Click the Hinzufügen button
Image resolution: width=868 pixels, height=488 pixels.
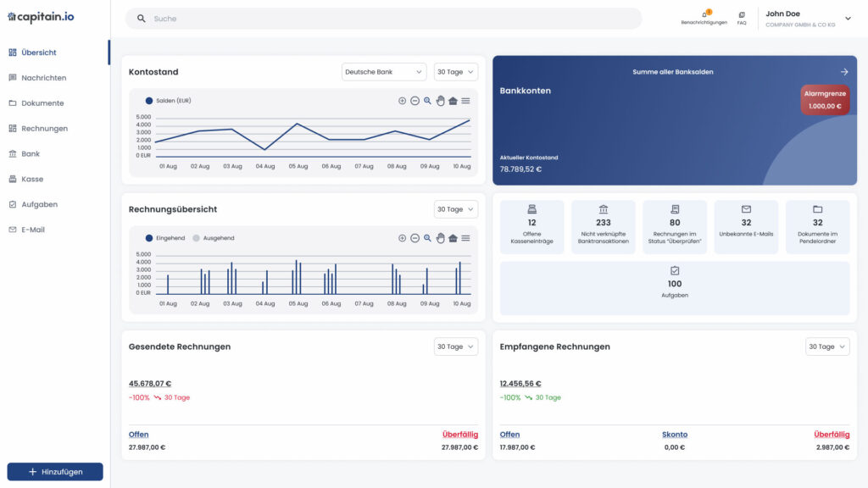(55, 472)
